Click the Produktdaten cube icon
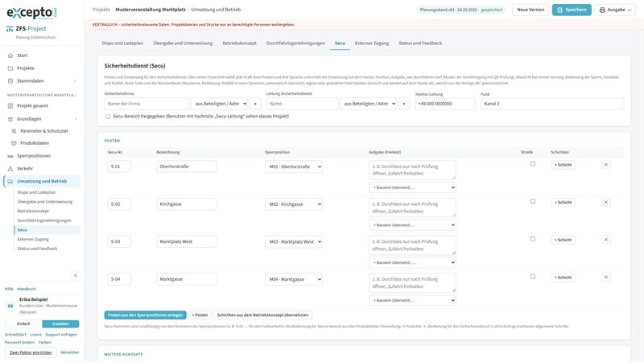 (x=14, y=143)
